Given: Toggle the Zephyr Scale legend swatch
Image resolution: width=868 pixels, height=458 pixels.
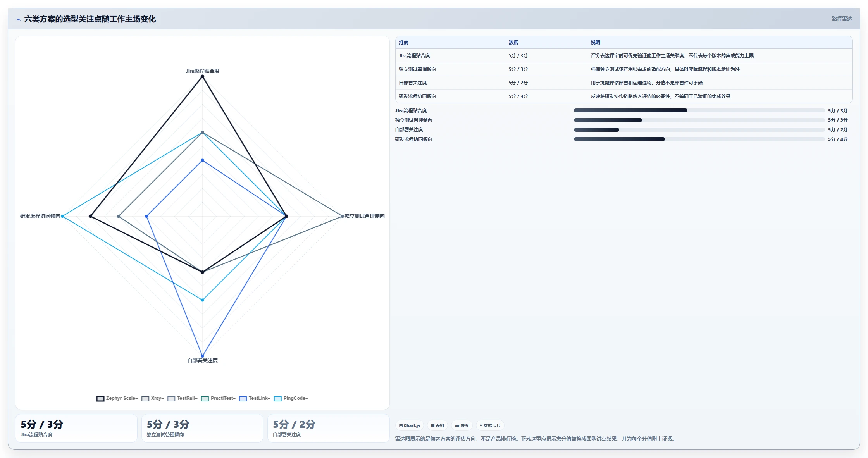Looking at the screenshot, I should pyautogui.click(x=100, y=398).
